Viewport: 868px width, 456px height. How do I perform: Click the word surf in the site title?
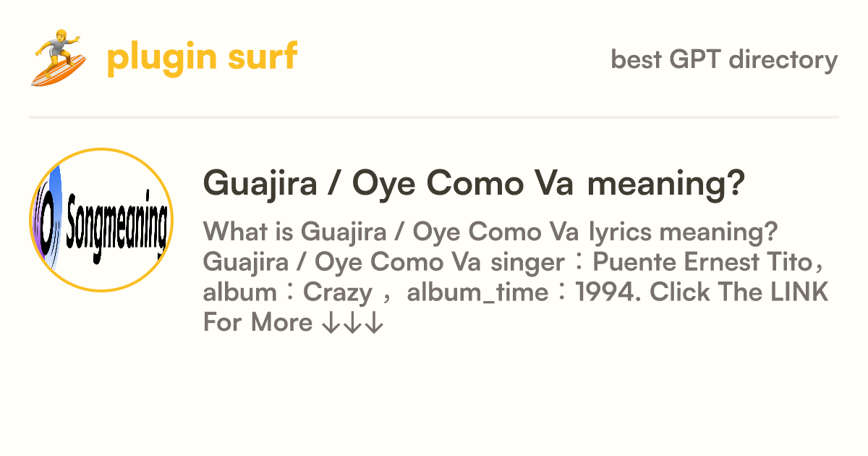[265, 57]
